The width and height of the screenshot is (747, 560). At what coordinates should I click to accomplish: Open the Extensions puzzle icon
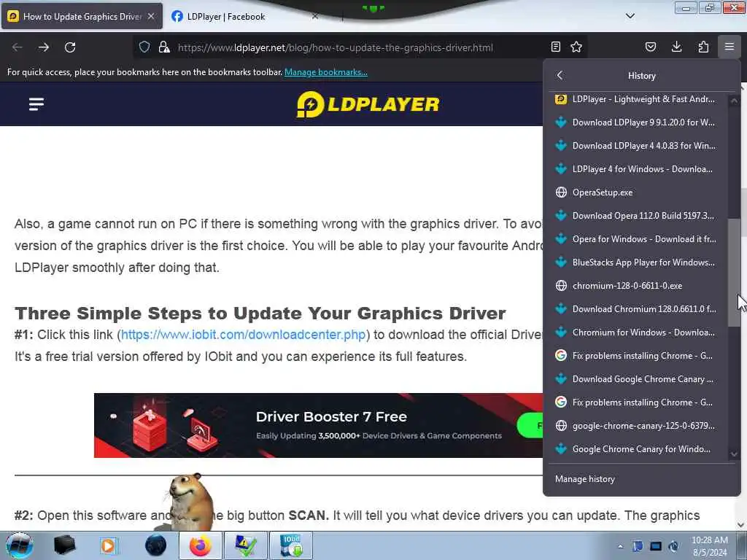coord(703,47)
